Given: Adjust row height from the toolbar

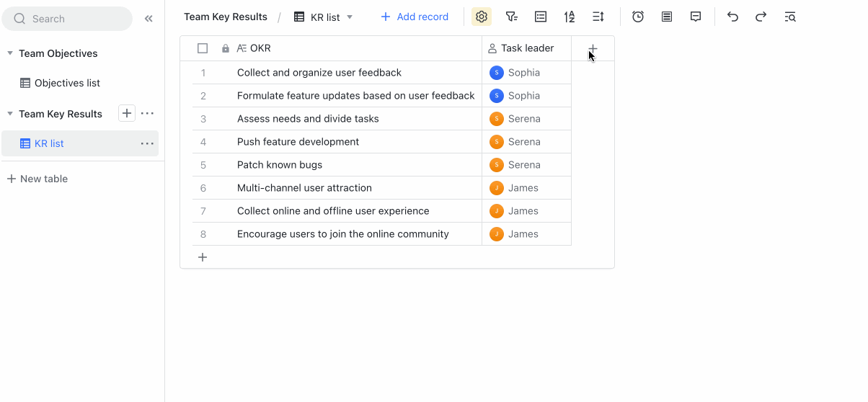Looking at the screenshot, I should [x=598, y=17].
